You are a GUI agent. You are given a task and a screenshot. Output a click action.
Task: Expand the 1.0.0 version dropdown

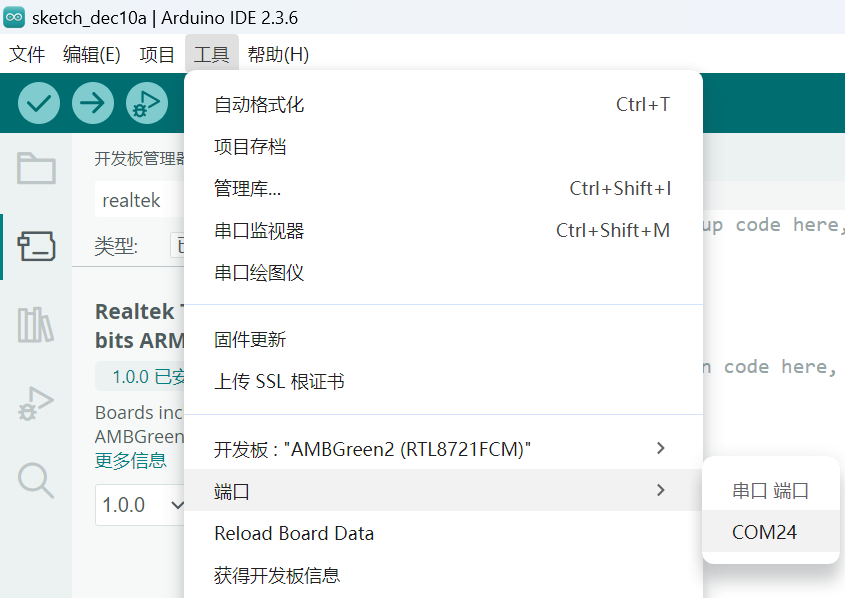point(140,505)
